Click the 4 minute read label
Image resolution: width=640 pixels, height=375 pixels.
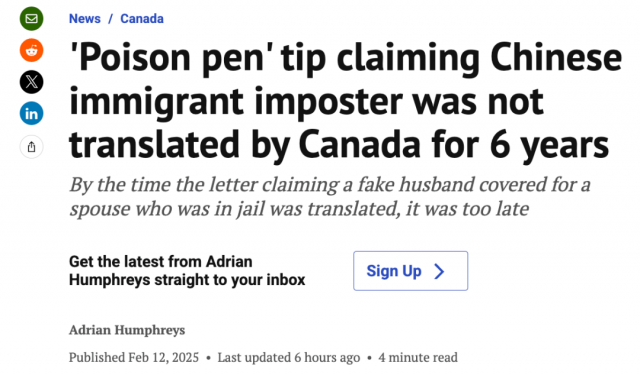(x=418, y=357)
